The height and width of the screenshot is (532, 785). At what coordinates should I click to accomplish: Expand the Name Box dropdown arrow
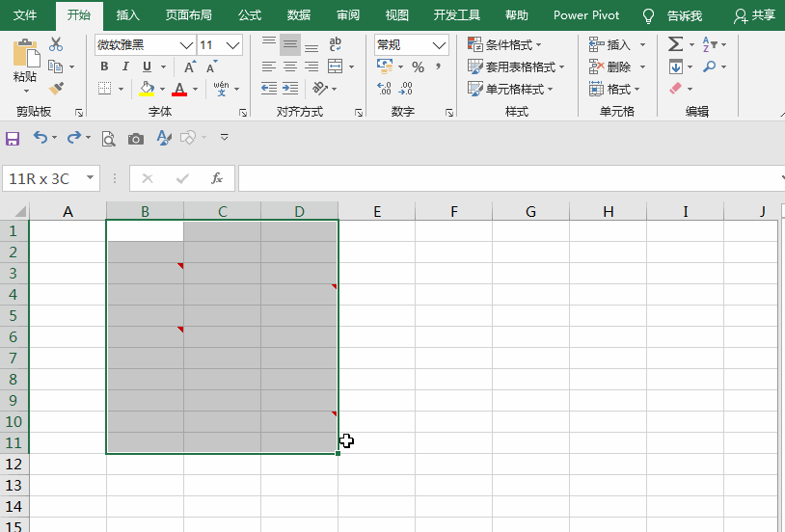90,177
